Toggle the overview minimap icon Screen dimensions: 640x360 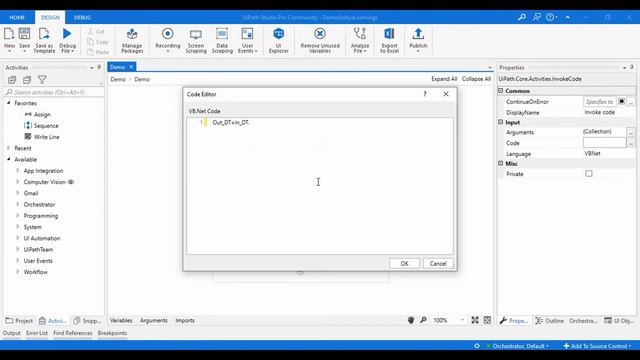[x=487, y=320]
